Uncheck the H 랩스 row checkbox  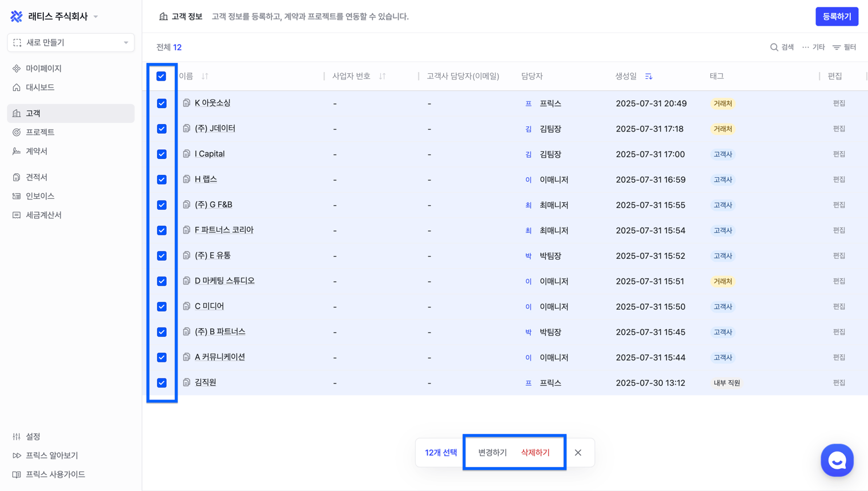coord(162,179)
